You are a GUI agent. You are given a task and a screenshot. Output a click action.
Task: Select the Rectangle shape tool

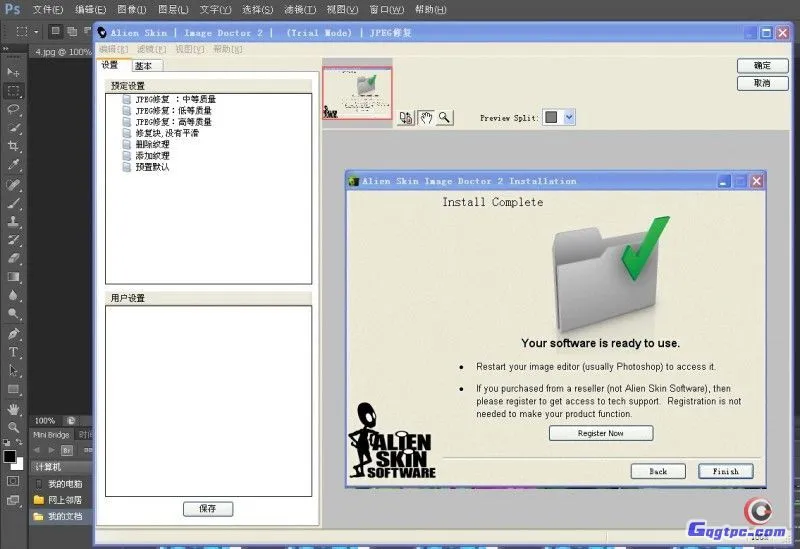tap(13, 390)
